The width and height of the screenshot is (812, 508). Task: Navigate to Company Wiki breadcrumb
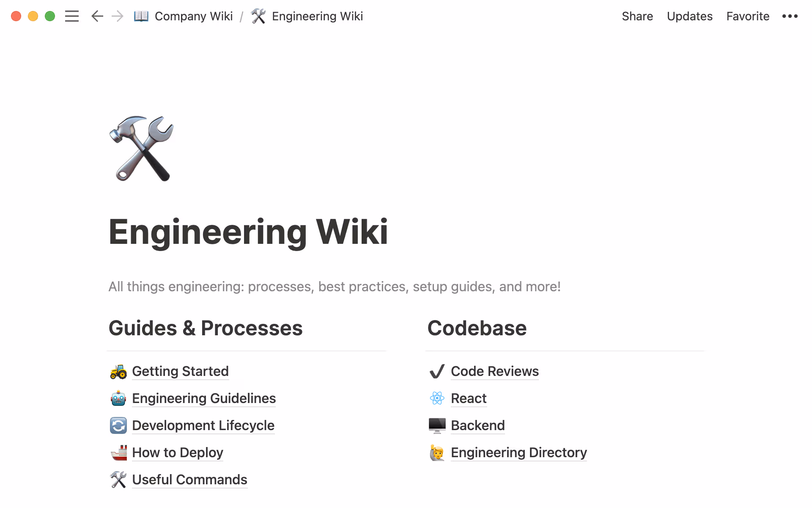tap(193, 16)
